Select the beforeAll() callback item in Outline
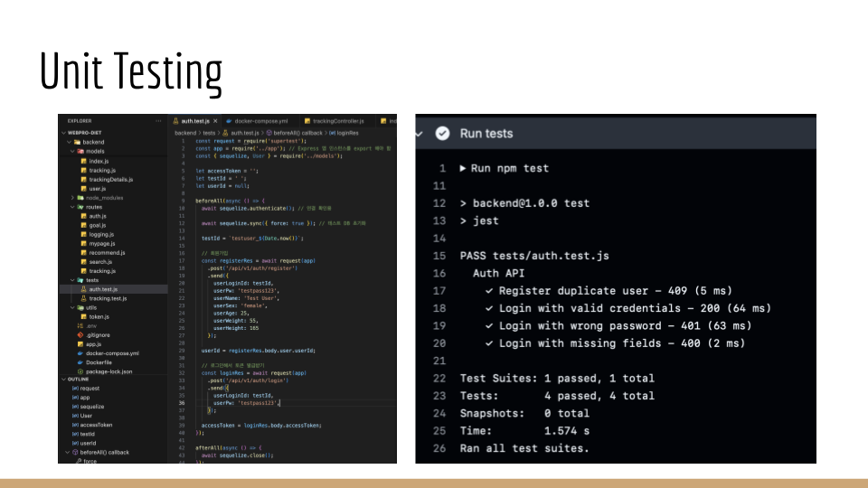 104,452
